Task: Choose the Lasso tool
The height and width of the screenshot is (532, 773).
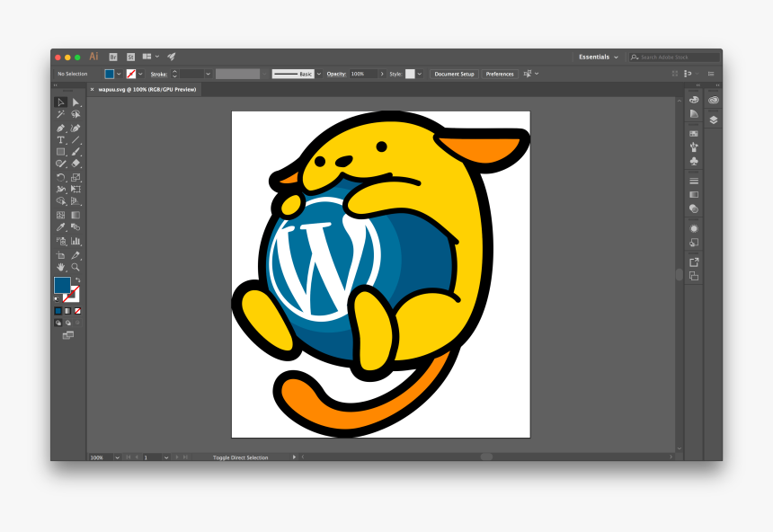Action: point(76,114)
